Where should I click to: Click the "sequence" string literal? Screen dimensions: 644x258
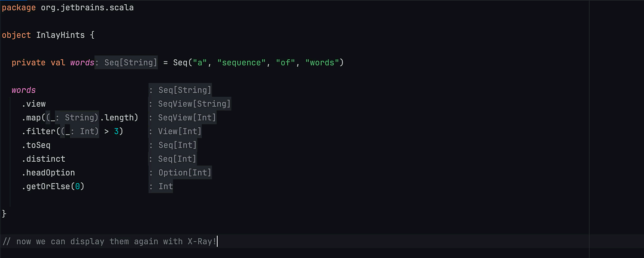pos(241,63)
